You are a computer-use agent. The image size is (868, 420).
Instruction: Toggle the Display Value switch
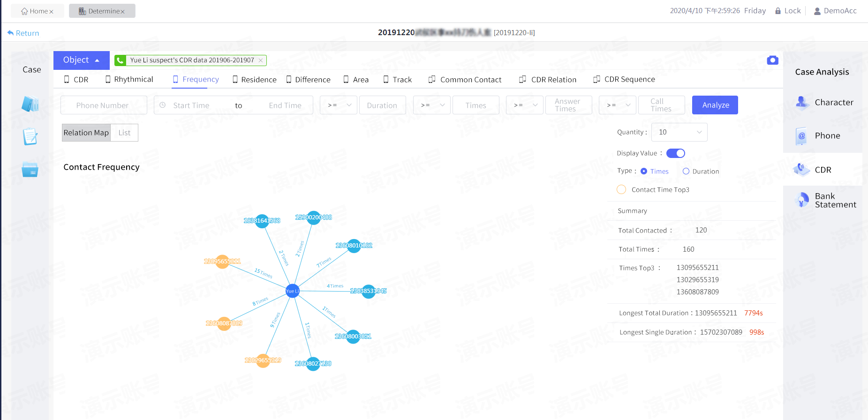pos(675,153)
